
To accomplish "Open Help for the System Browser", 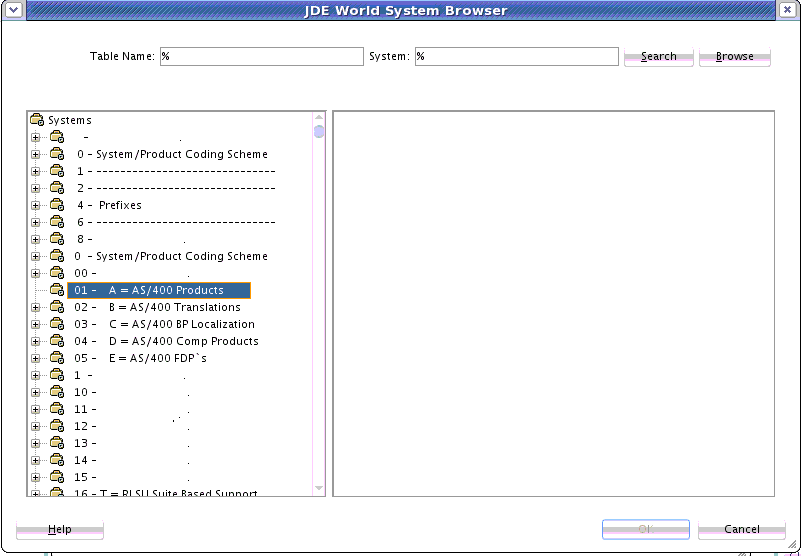I will [x=60, y=529].
